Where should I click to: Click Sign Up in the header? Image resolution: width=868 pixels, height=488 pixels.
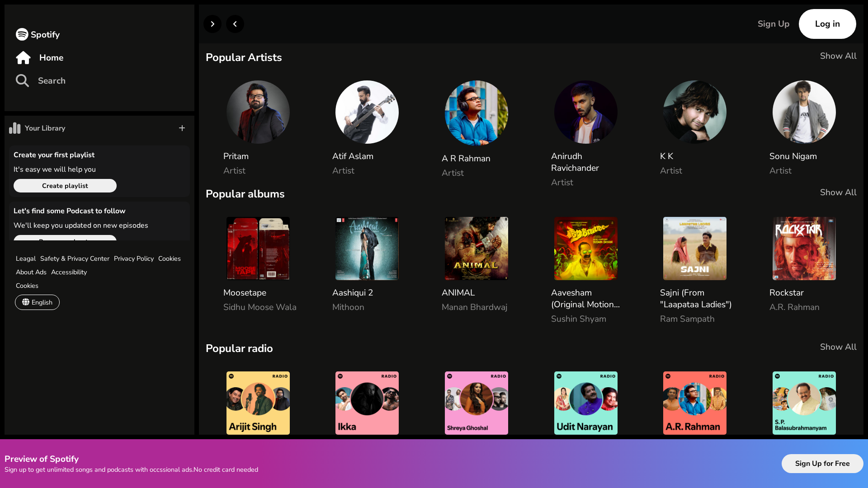774,24
